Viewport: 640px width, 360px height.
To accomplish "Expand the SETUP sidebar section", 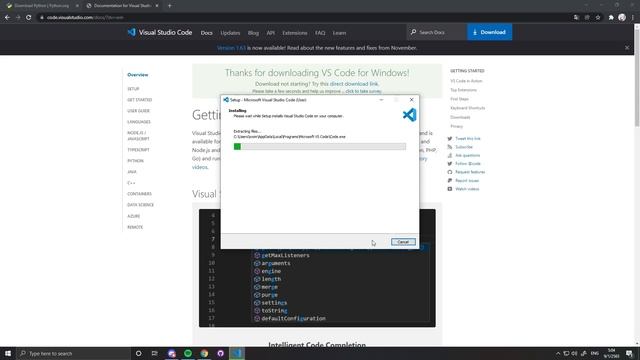I will [x=133, y=89].
